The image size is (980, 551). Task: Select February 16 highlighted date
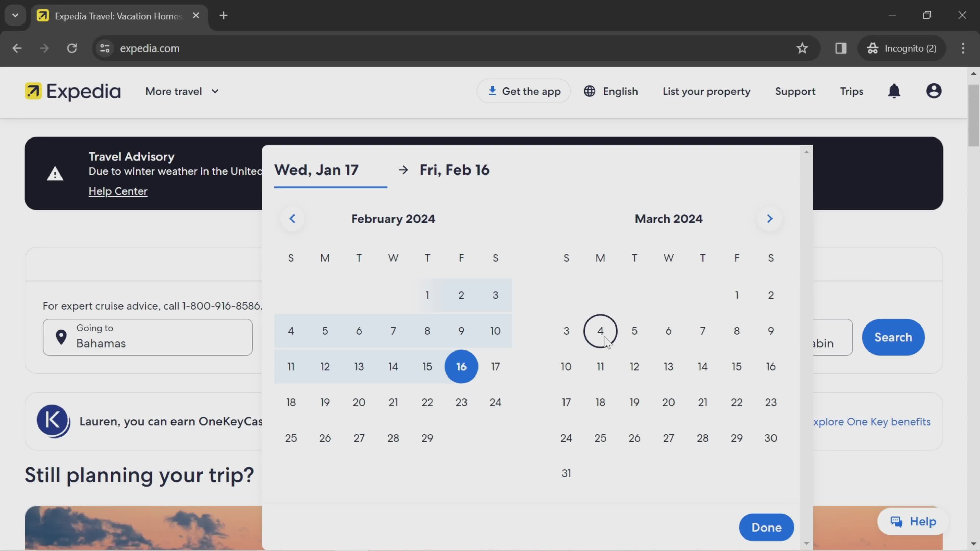tap(461, 367)
